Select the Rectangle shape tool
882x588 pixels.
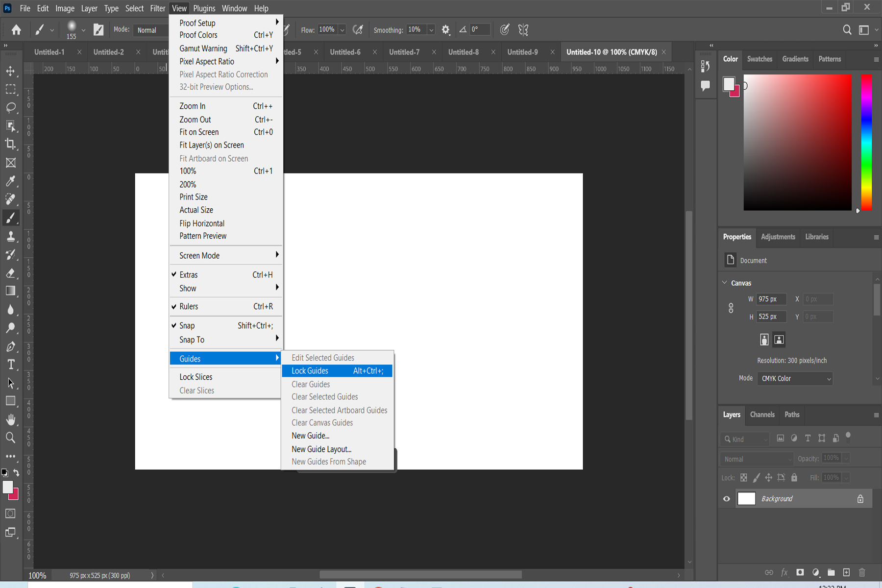click(10, 401)
